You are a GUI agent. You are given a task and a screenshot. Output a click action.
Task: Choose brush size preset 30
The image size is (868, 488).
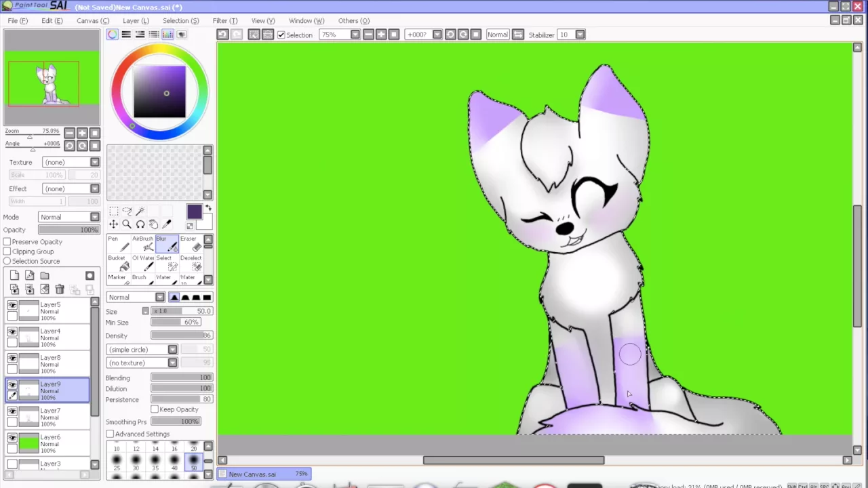click(136, 464)
